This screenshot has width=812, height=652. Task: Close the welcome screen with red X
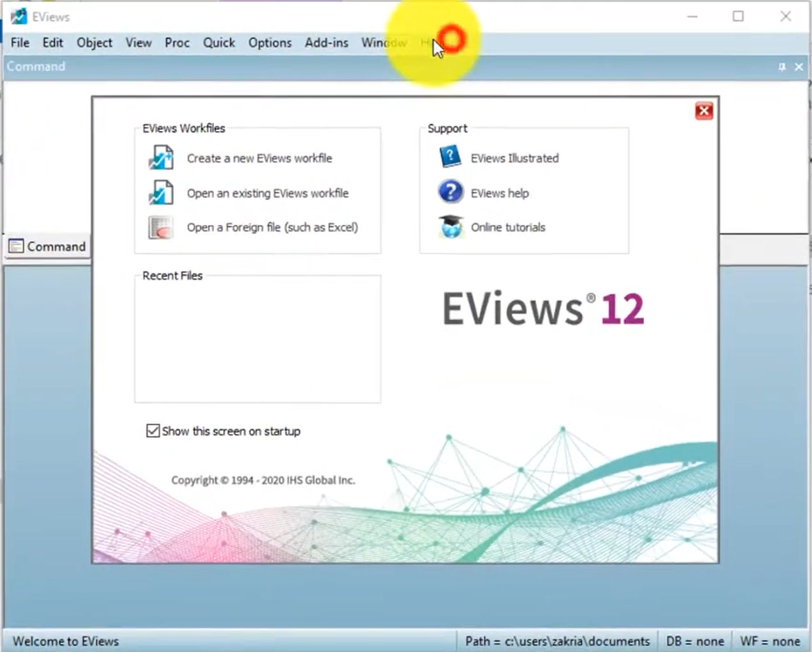click(x=704, y=111)
